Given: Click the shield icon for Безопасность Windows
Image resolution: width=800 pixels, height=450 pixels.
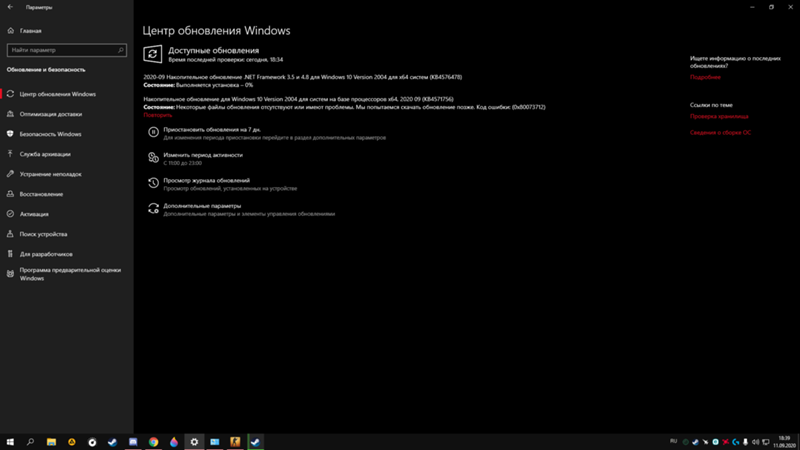Looking at the screenshot, I should 10,134.
